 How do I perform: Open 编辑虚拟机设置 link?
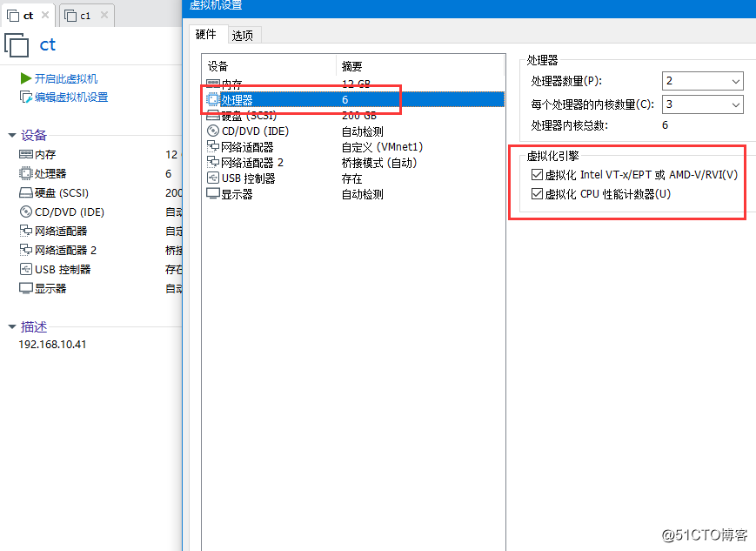point(71,97)
